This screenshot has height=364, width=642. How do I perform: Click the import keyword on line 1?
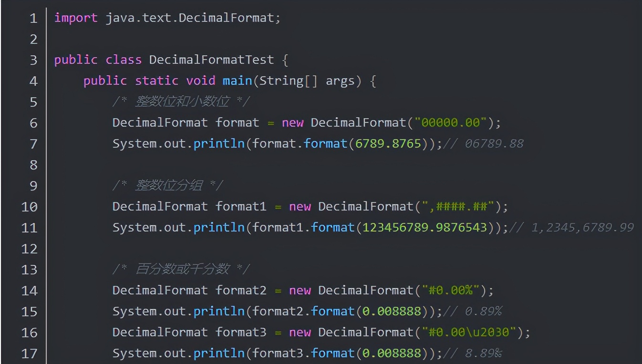click(76, 18)
